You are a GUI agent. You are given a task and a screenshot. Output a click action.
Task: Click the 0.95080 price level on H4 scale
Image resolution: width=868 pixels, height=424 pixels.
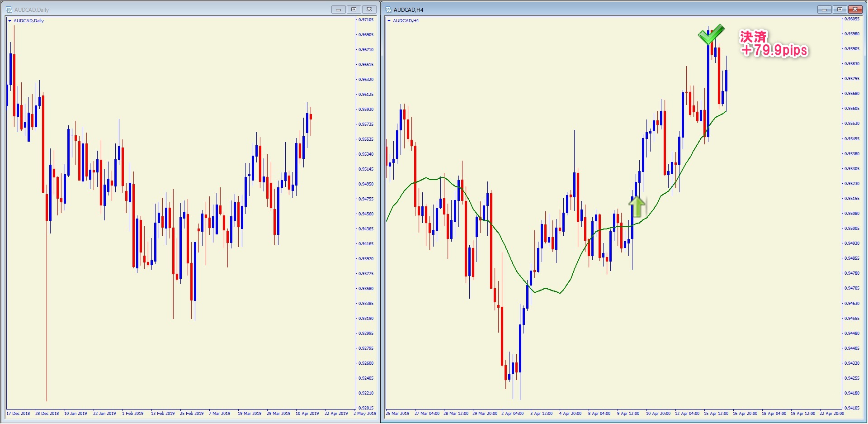(x=852, y=214)
